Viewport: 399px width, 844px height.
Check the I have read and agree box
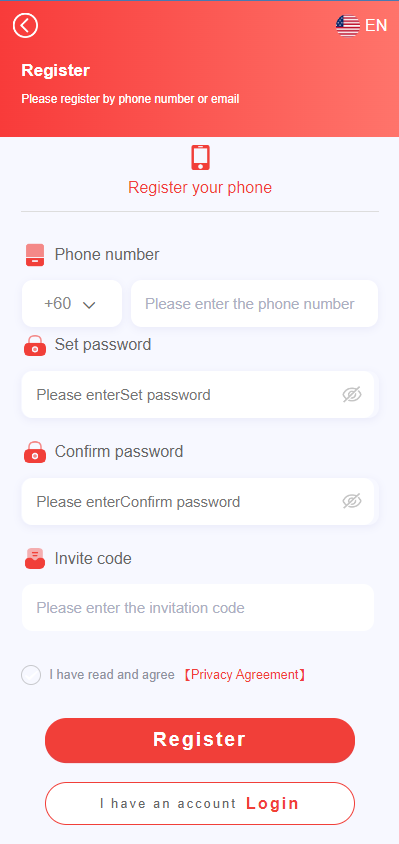pos(31,674)
